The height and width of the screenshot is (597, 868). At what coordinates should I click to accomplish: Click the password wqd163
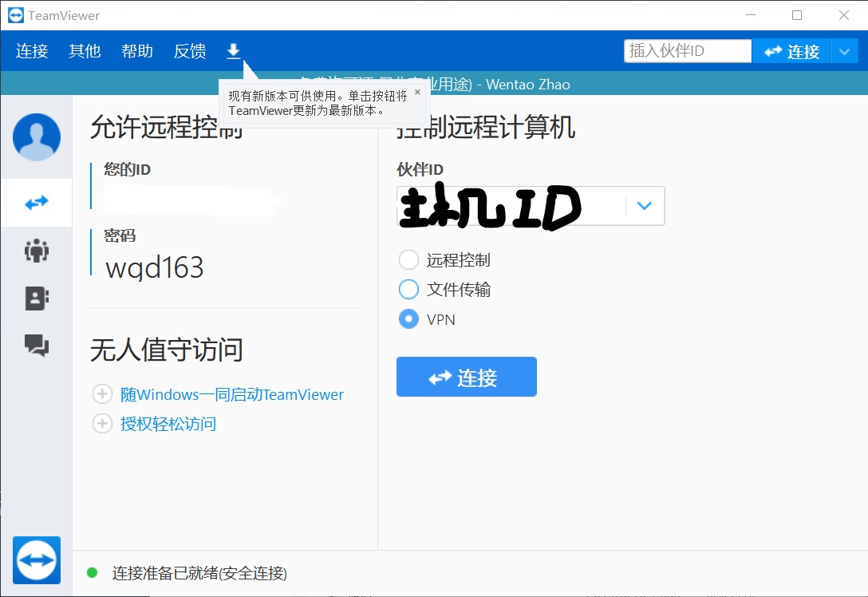coord(155,268)
